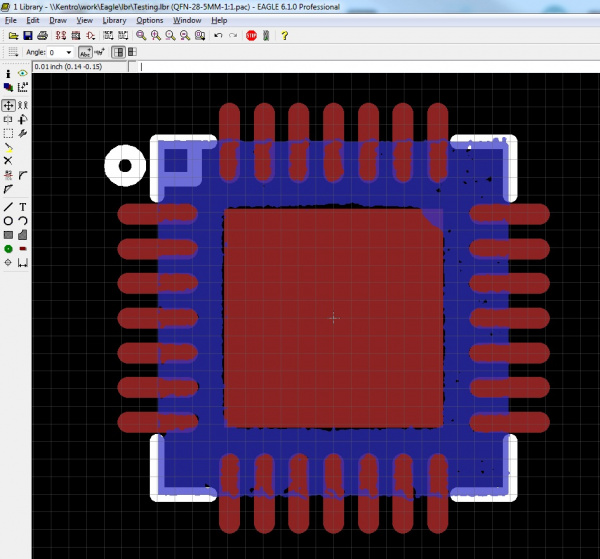
Task: Open Help with question mark icon
Action: [x=284, y=36]
